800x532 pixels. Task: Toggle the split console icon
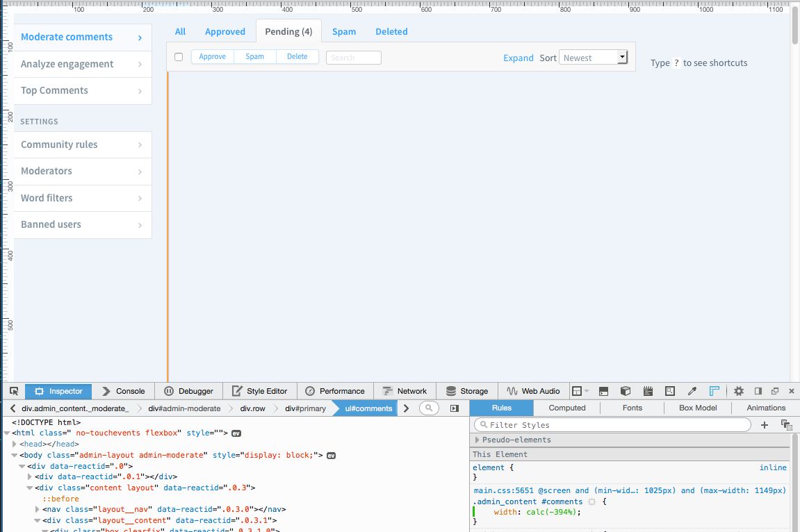coord(603,391)
